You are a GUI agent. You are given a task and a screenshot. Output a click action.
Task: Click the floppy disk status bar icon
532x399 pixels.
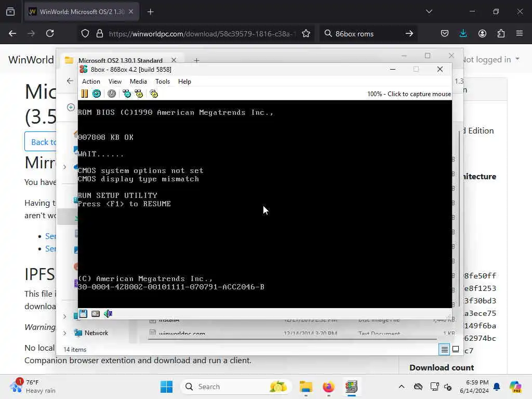coord(83,313)
